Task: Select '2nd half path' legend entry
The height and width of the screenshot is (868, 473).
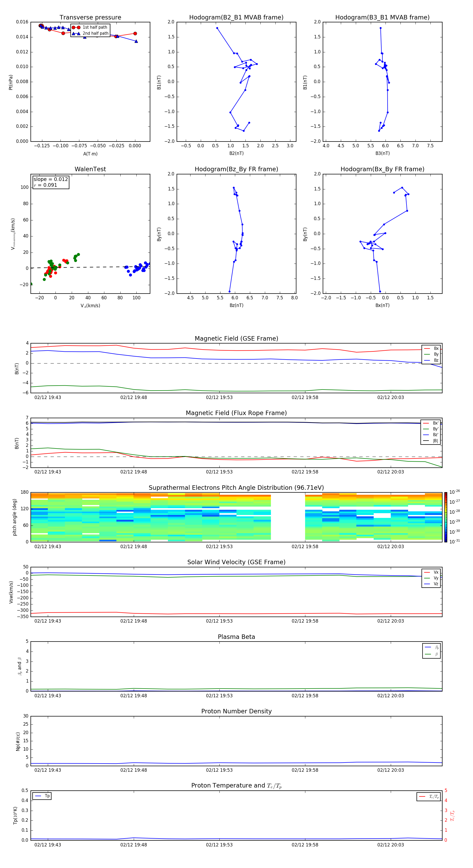Action: point(91,33)
